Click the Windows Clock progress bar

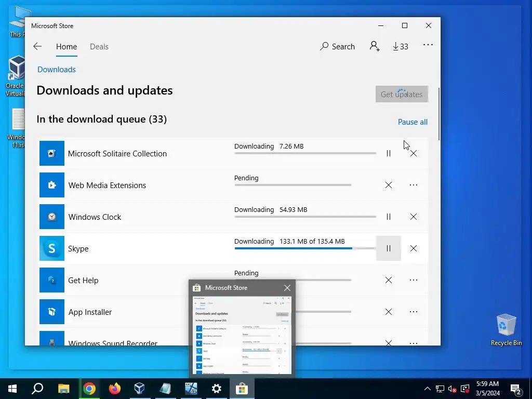pos(305,217)
